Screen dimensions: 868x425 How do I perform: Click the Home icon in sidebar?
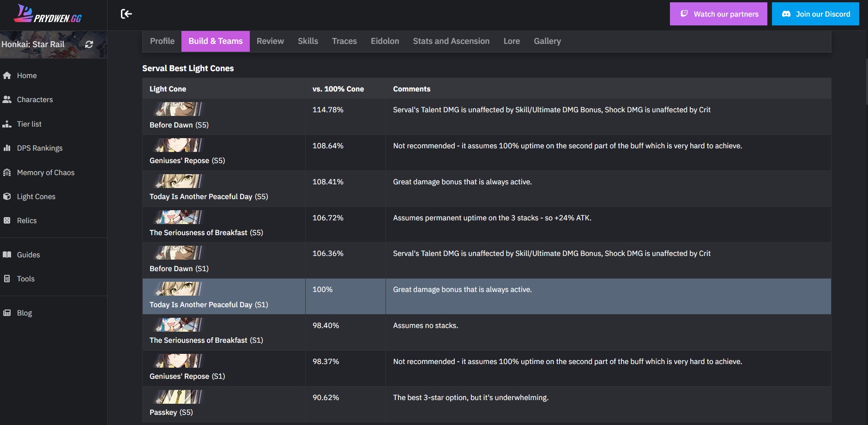[7, 75]
